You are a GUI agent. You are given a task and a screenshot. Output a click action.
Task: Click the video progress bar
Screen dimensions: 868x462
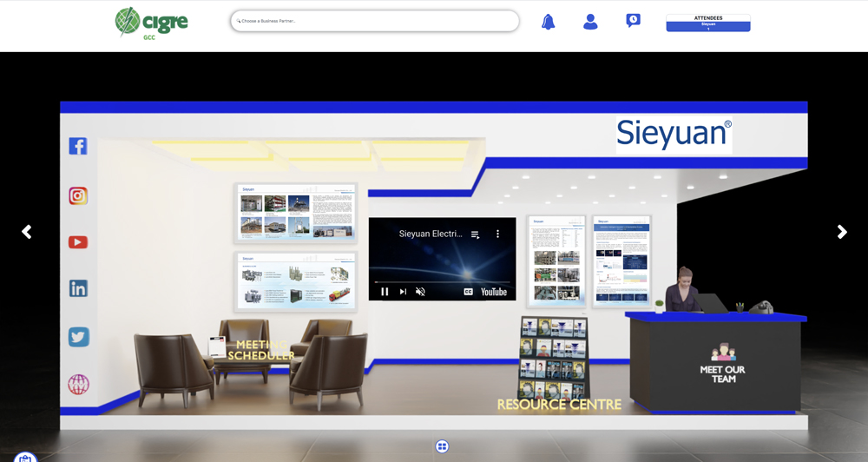pos(442,282)
